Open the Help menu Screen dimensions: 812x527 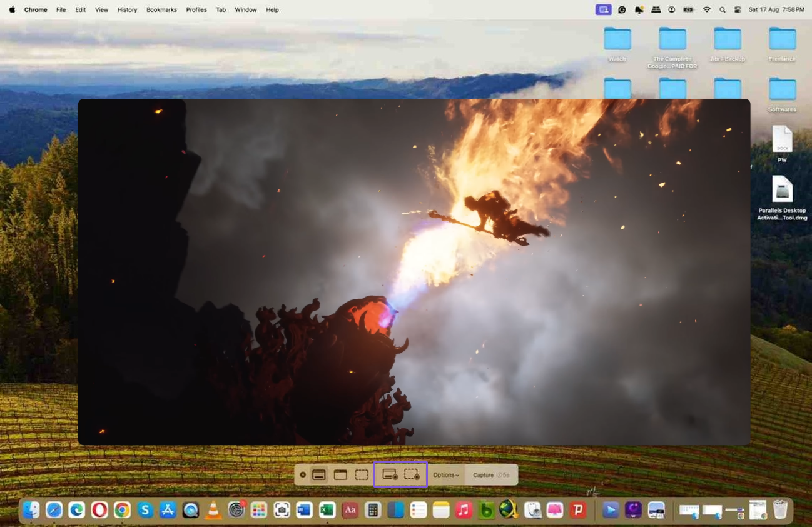pos(272,9)
